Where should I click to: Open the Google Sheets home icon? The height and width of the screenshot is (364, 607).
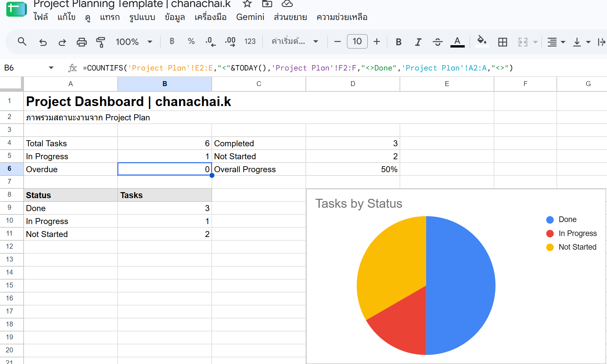point(16,9)
